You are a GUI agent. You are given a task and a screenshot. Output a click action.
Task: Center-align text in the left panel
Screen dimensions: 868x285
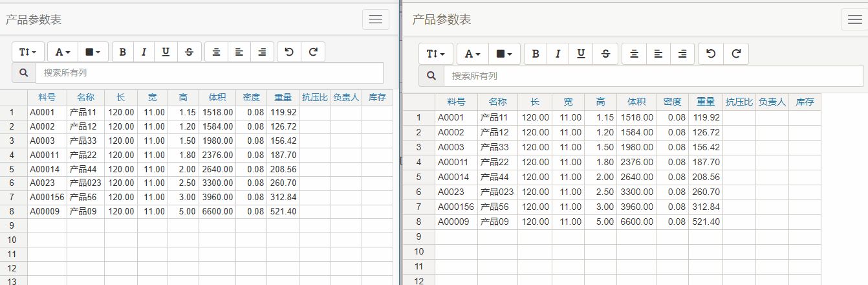point(216,52)
